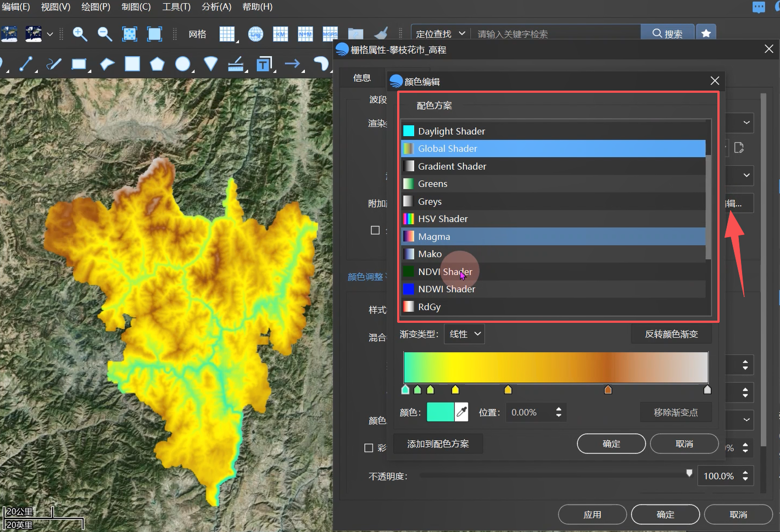Select the zoom in magnifier tool
The width and height of the screenshot is (780, 532).
80,34
